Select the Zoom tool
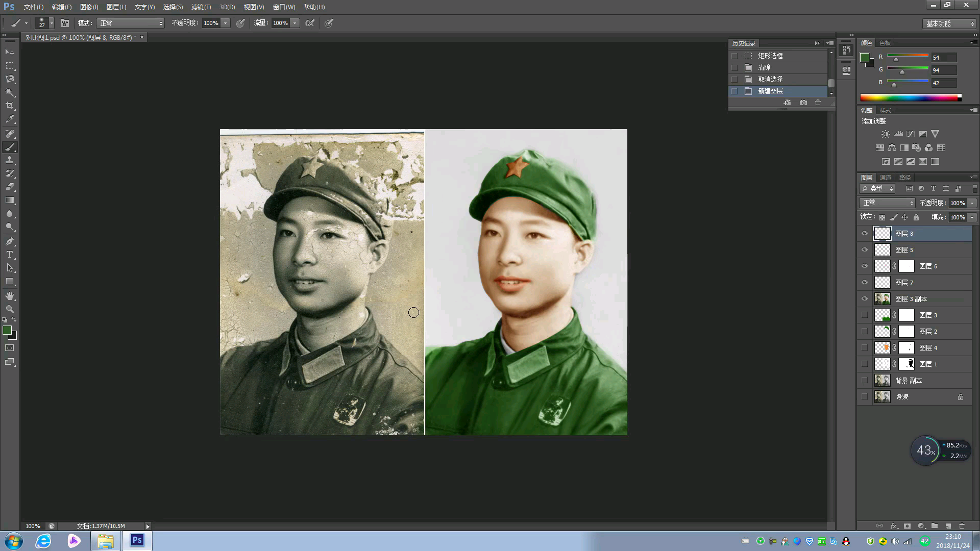This screenshot has width=980, height=551. click(10, 309)
